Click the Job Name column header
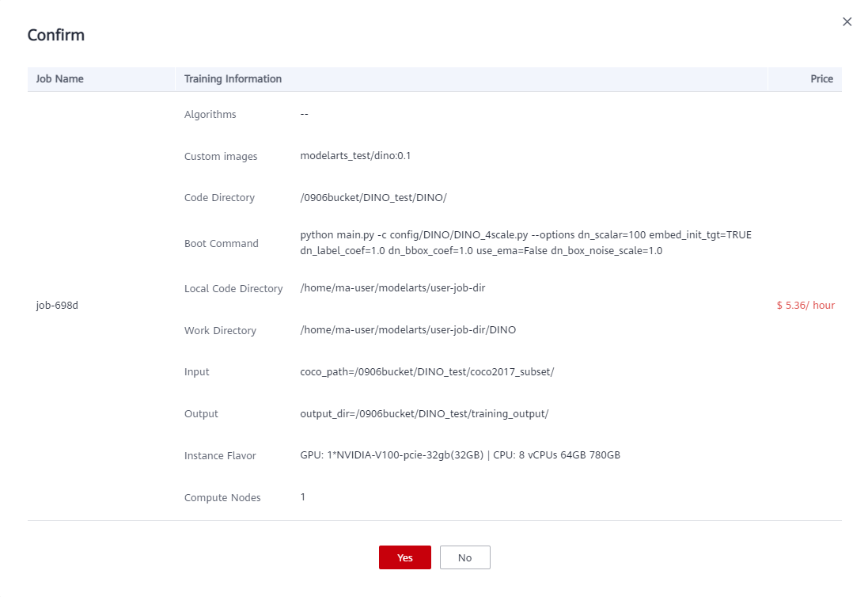 tap(60, 79)
